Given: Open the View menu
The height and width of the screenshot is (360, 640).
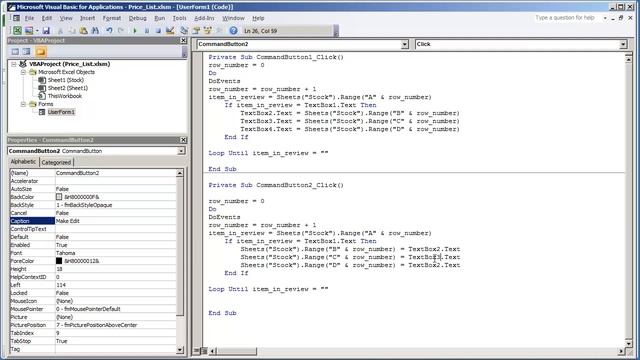Looking at the screenshot, I should 66,18.
